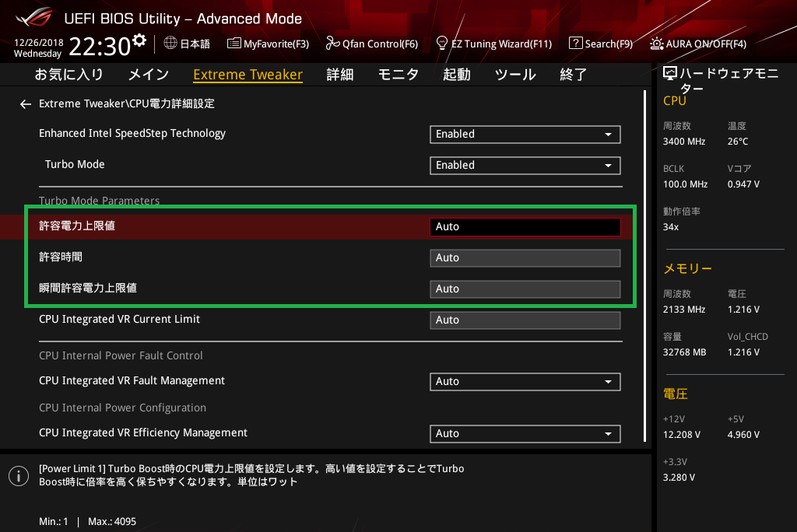Viewport: 797px width, 532px height.
Task: Click the Qfan Control fan icon
Action: point(332,44)
